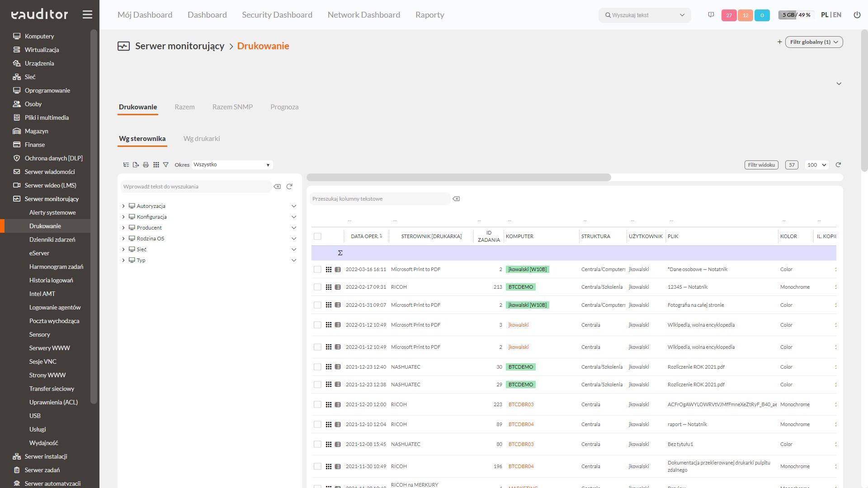Image resolution: width=868 pixels, height=488 pixels.
Task: Click the table's horizontal scrollbar
Action: coord(458,178)
